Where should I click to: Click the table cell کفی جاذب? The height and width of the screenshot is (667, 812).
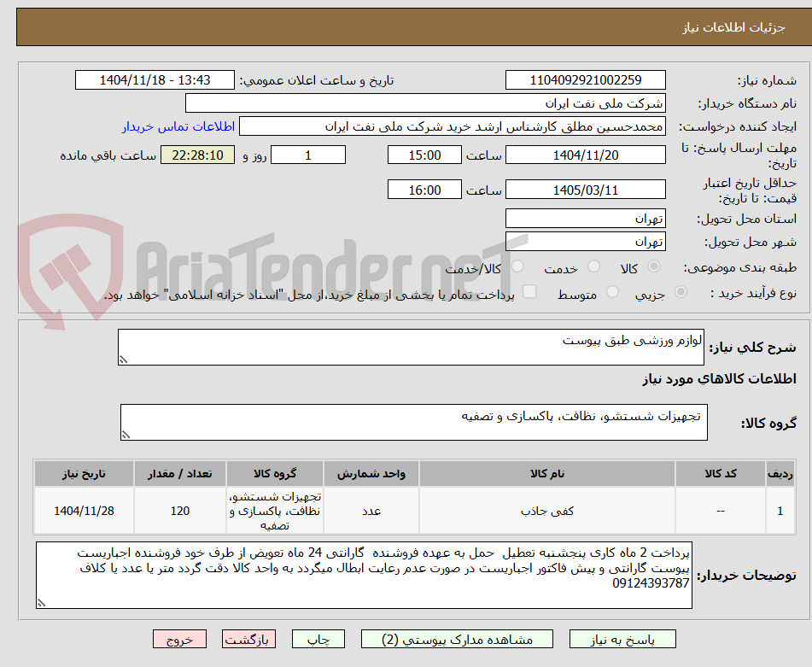(x=547, y=511)
